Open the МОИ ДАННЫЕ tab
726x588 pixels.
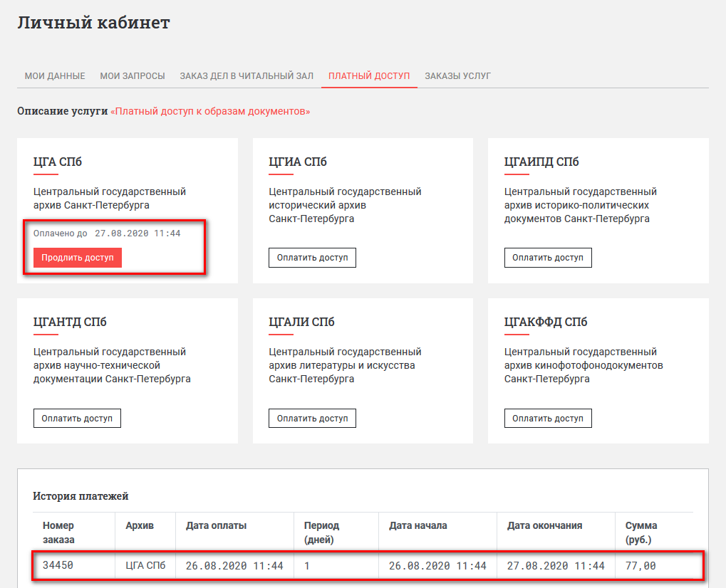55,76
